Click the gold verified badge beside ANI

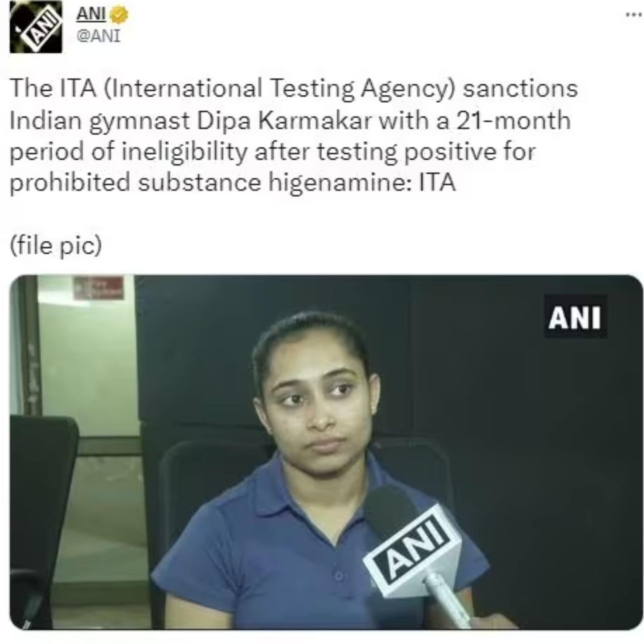119,15
